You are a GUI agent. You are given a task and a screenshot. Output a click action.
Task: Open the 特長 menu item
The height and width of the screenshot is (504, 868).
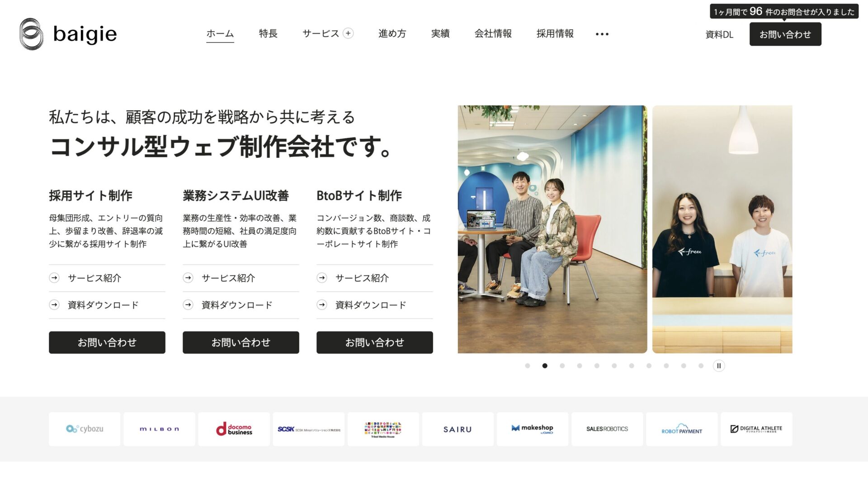tap(268, 33)
